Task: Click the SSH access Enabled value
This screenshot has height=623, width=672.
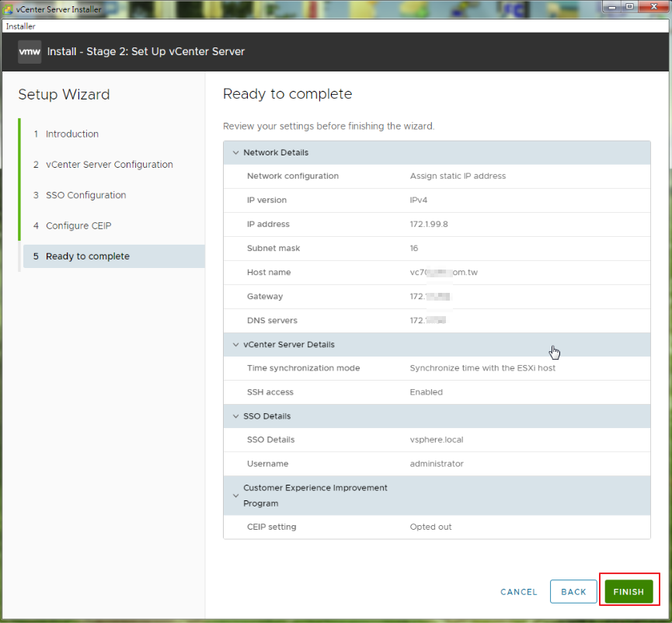Action: click(426, 392)
